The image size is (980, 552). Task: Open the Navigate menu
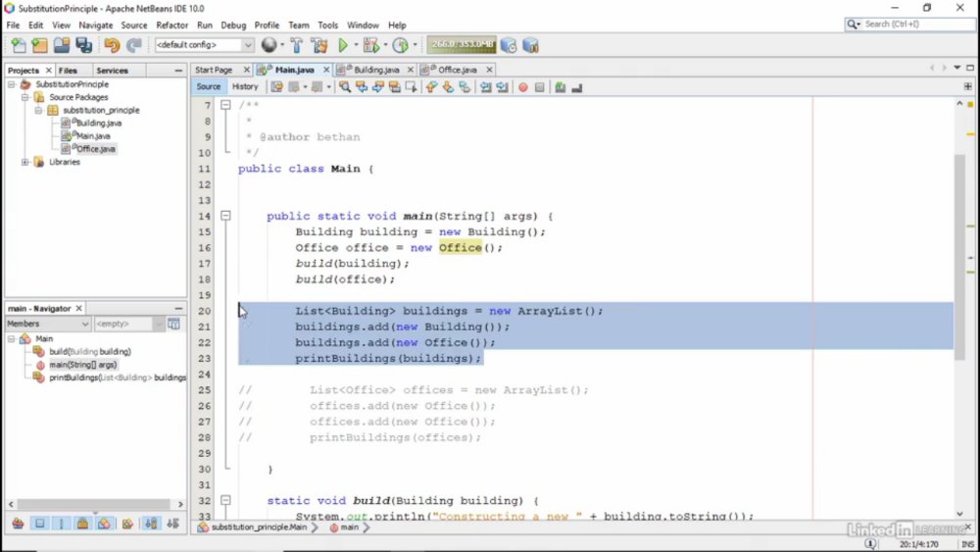click(96, 25)
